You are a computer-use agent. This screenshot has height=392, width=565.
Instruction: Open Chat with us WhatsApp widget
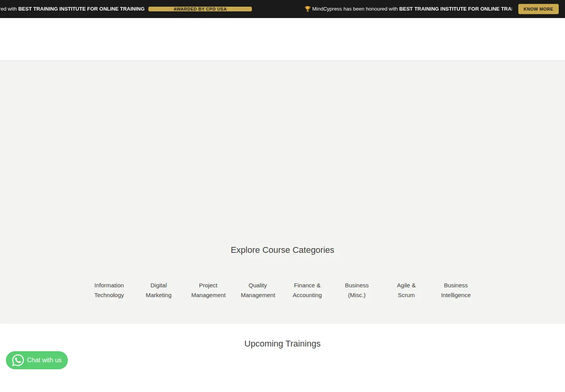[37, 360]
